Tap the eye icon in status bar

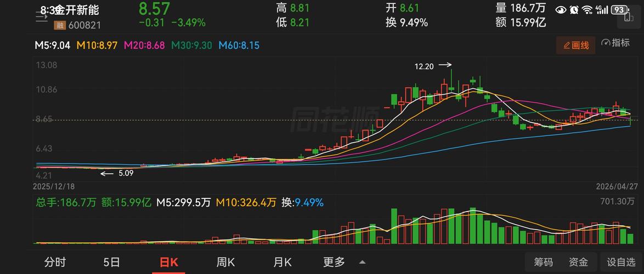point(561,9)
